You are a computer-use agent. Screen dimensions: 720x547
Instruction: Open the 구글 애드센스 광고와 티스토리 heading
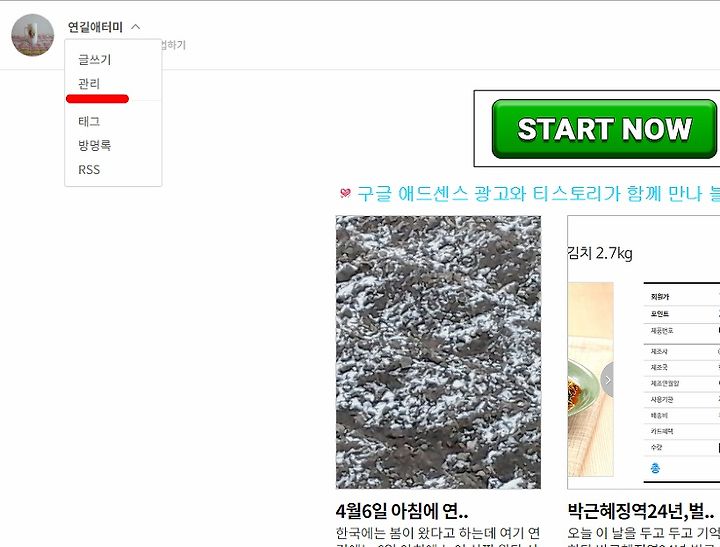click(x=538, y=193)
